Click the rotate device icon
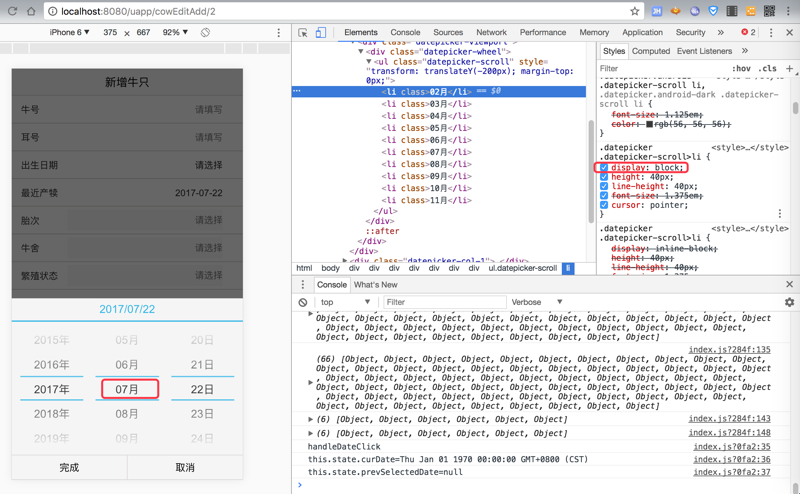 (x=205, y=33)
